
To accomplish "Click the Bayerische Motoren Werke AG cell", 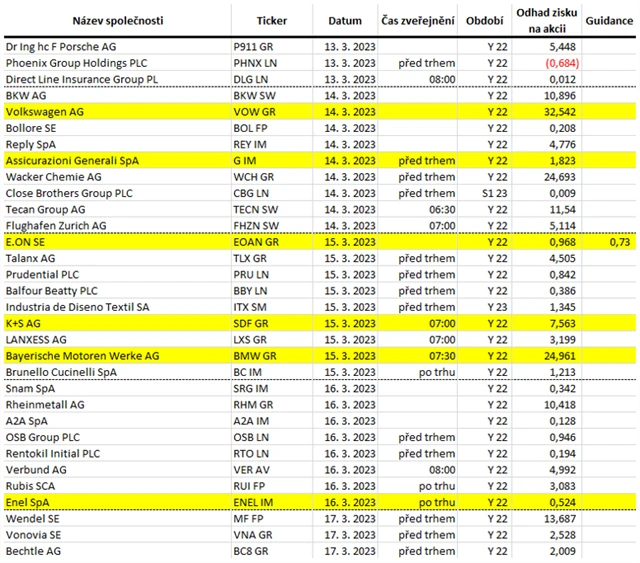I will click(82, 355).
